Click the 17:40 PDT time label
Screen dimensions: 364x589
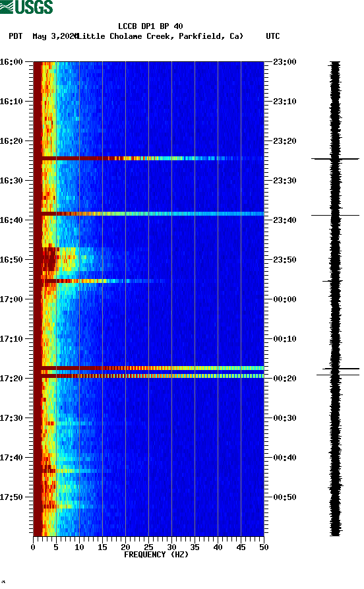pyautogui.click(x=11, y=458)
